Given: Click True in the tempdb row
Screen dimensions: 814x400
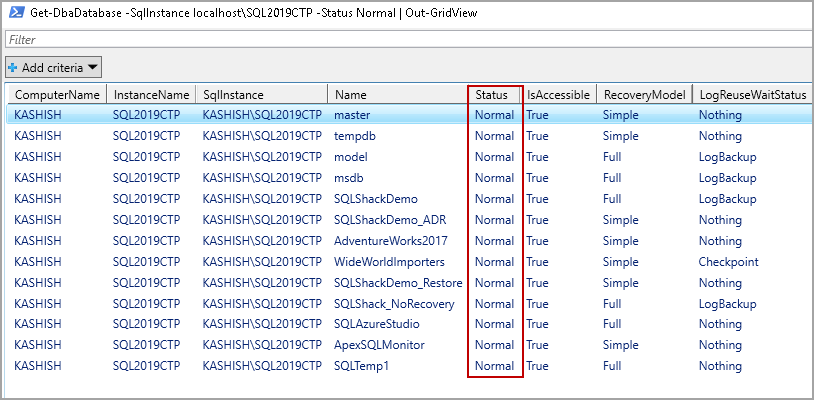Looking at the screenshot, I should (x=537, y=136).
